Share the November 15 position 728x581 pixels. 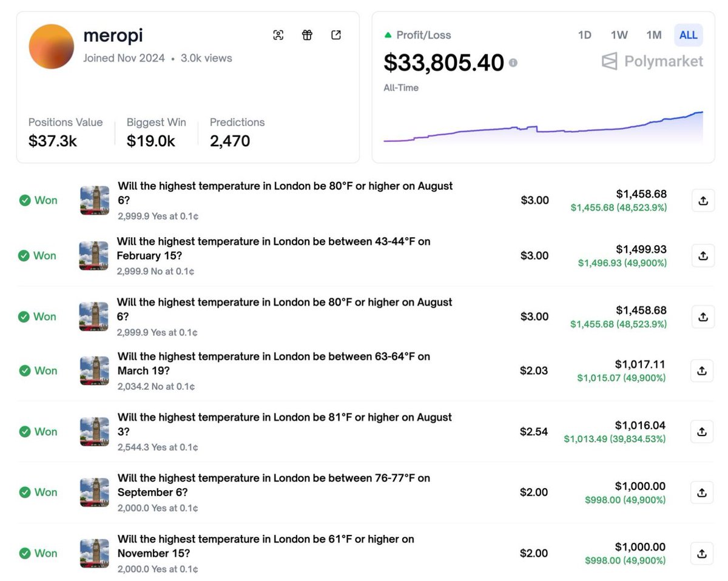coord(702,554)
